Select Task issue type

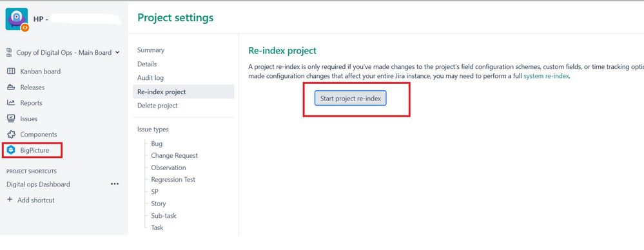click(x=157, y=227)
